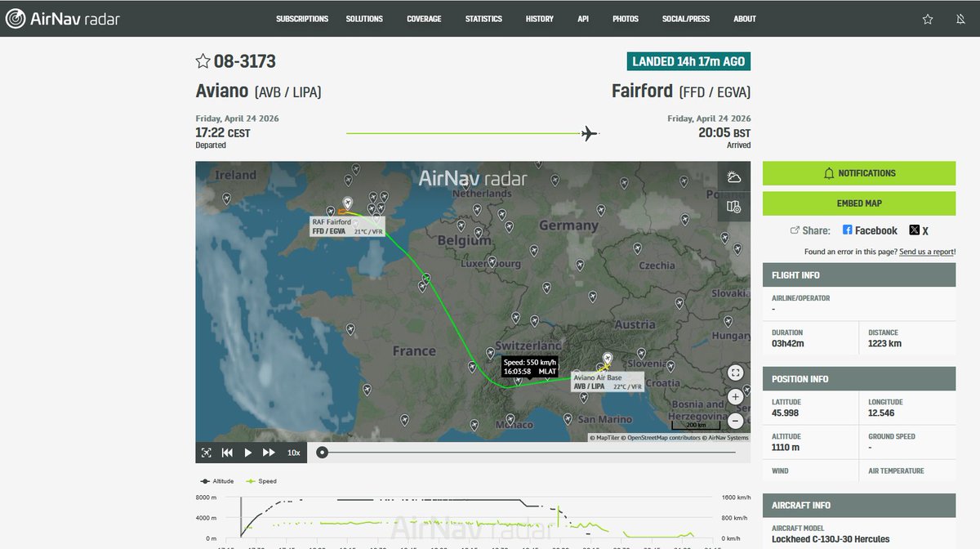The image size is (980, 549).
Task: Click the RAF Fairford FFD / EGVA label
Action: (x=347, y=226)
